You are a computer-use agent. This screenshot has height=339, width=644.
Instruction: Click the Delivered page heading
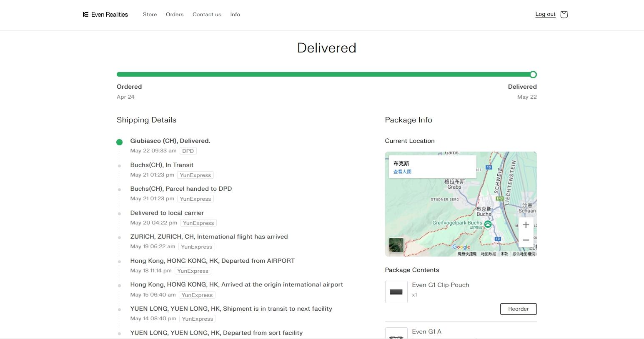(326, 48)
